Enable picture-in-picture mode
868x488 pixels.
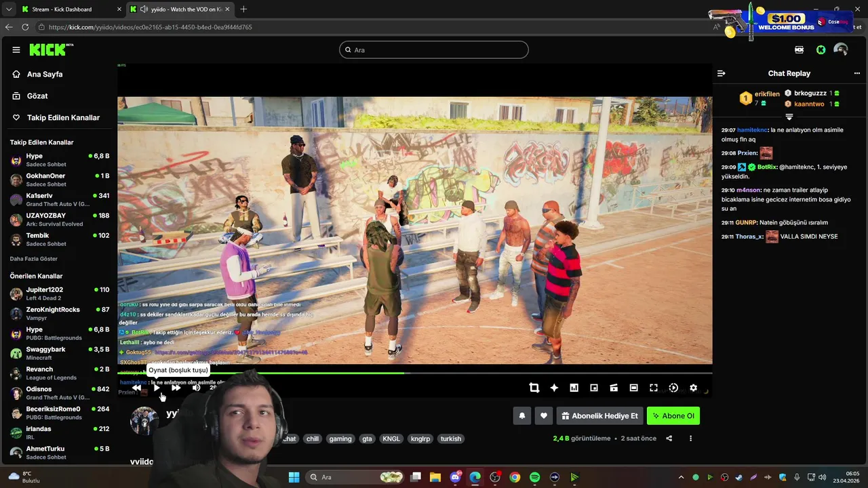(x=594, y=388)
